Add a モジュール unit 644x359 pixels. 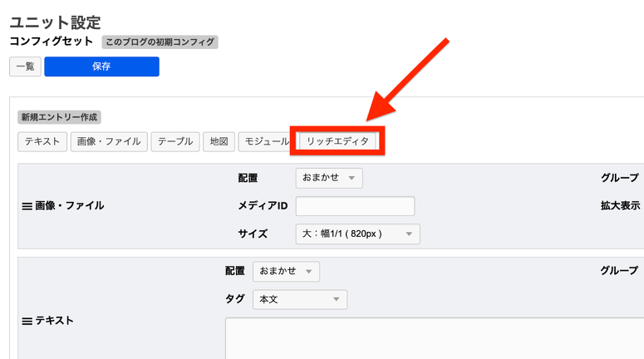point(266,142)
